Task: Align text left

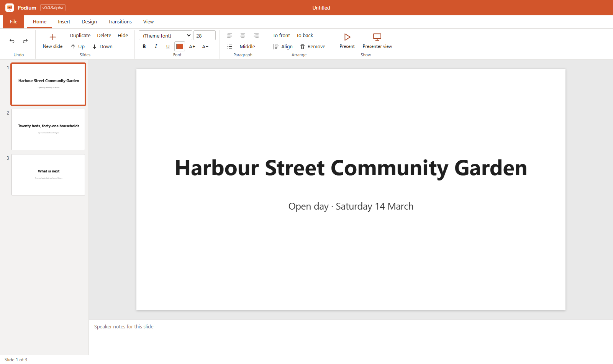Action: click(230, 36)
